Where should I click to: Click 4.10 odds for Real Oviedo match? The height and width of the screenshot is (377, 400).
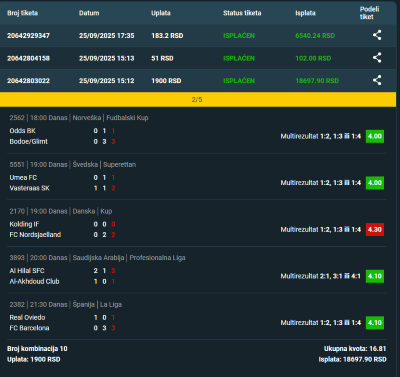[x=375, y=323]
